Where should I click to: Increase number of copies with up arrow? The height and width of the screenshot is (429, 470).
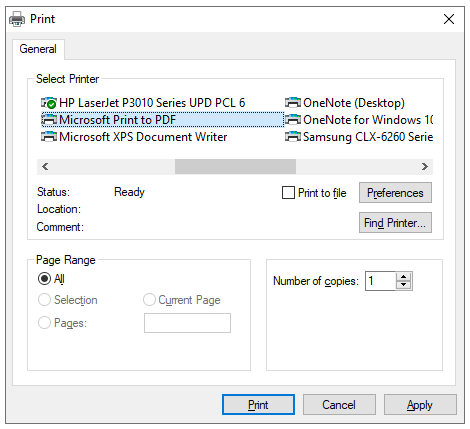point(404,277)
